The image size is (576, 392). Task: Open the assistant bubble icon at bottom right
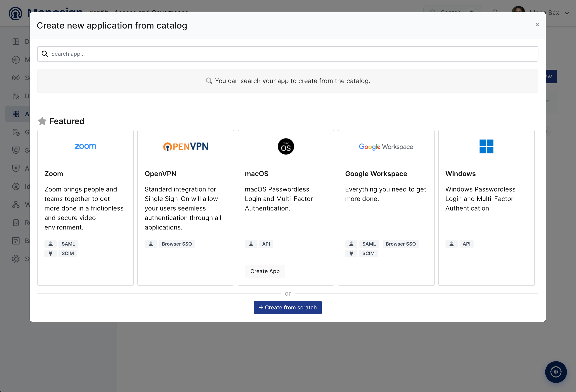[556, 372]
